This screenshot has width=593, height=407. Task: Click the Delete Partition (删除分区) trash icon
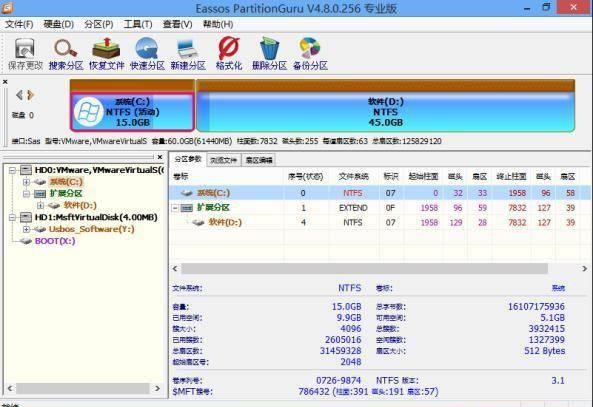[x=269, y=54]
